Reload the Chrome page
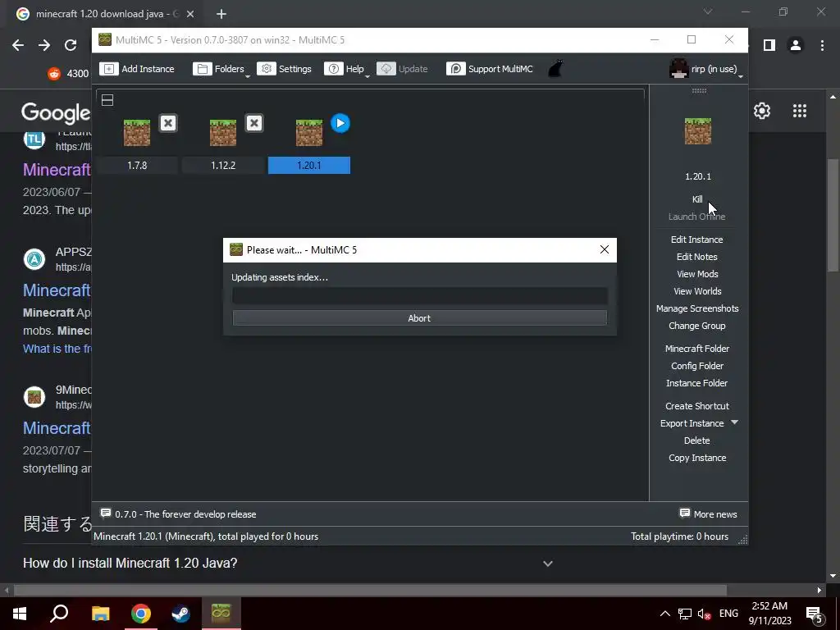840x630 pixels. [71, 45]
